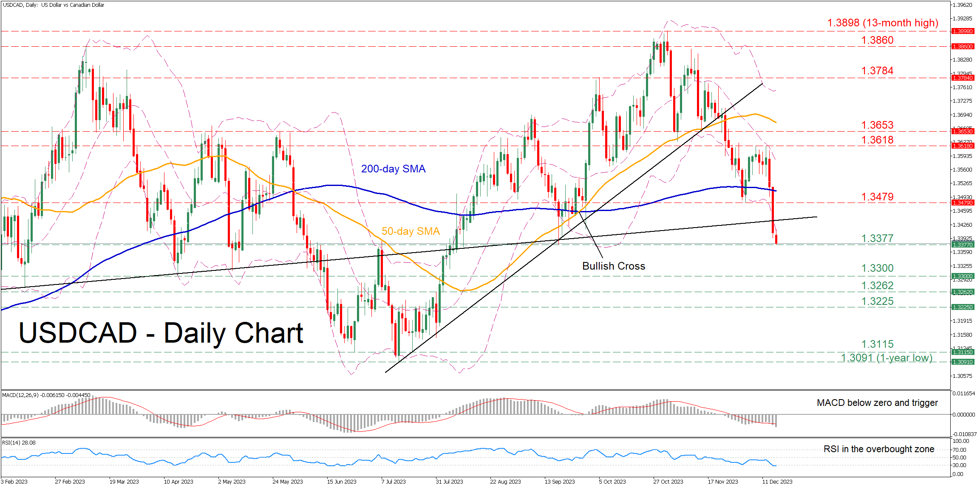The height and width of the screenshot is (487, 980).
Task: Click the green 1.3377 support label
Action: point(877,239)
